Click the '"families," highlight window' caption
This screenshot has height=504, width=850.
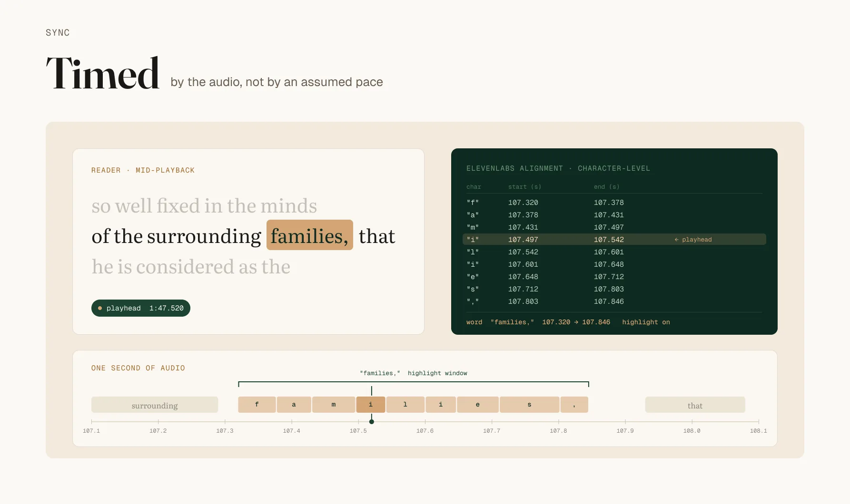[x=414, y=373]
